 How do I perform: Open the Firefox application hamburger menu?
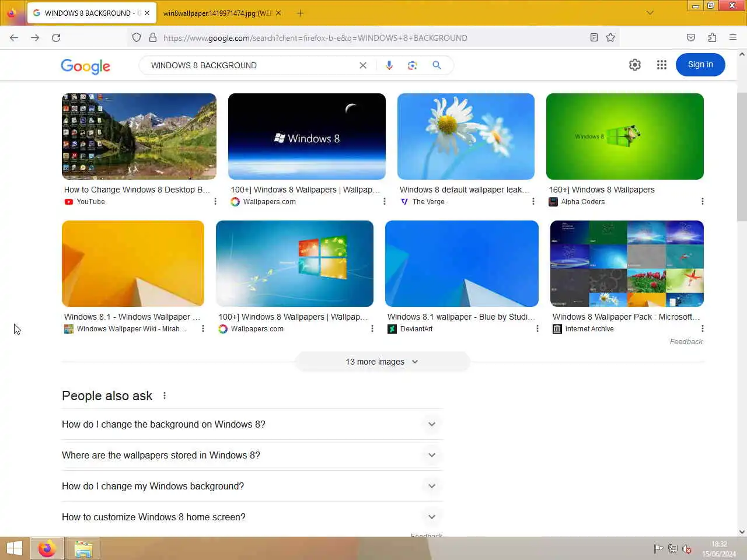coord(733,37)
